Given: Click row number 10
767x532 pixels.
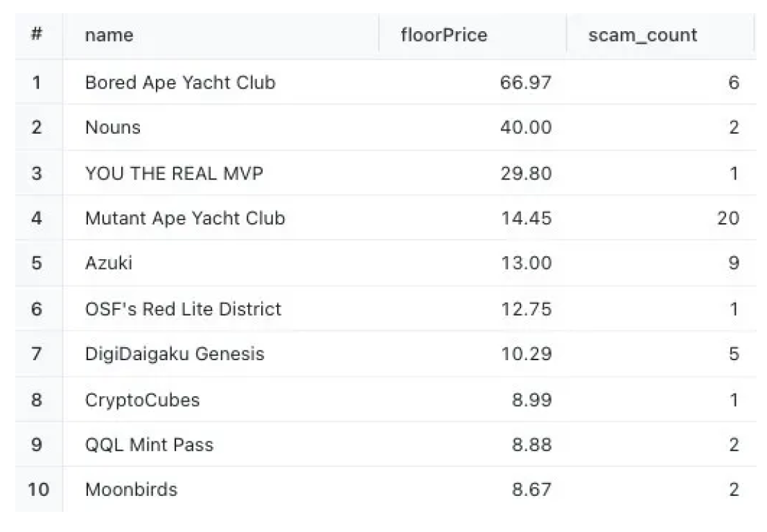Looking at the screenshot, I should (x=39, y=490).
